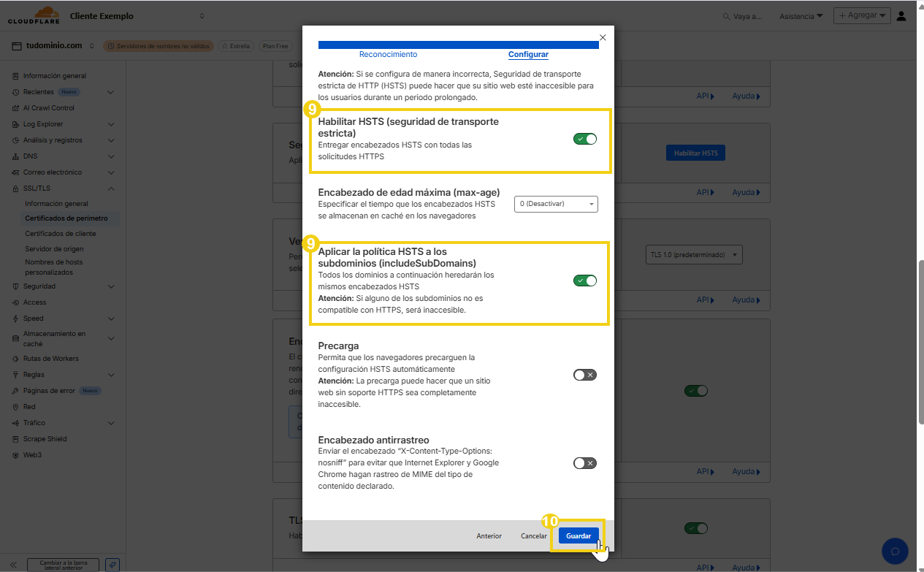Click the user account icon in the top bar
Image resolution: width=924 pixels, height=572 pixels.
901,15
